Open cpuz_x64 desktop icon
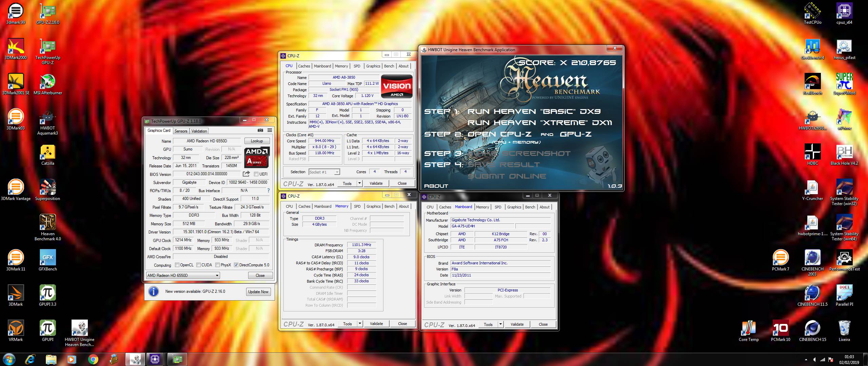 click(x=844, y=14)
